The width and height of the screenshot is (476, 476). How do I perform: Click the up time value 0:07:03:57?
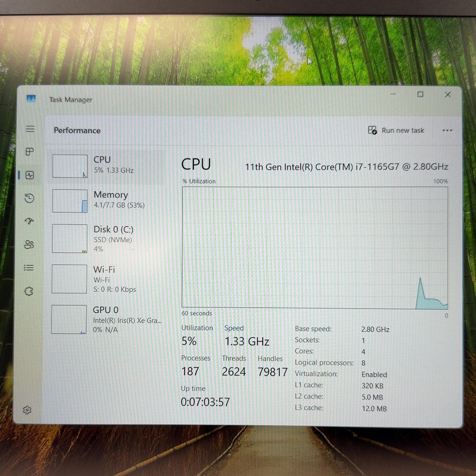click(205, 402)
